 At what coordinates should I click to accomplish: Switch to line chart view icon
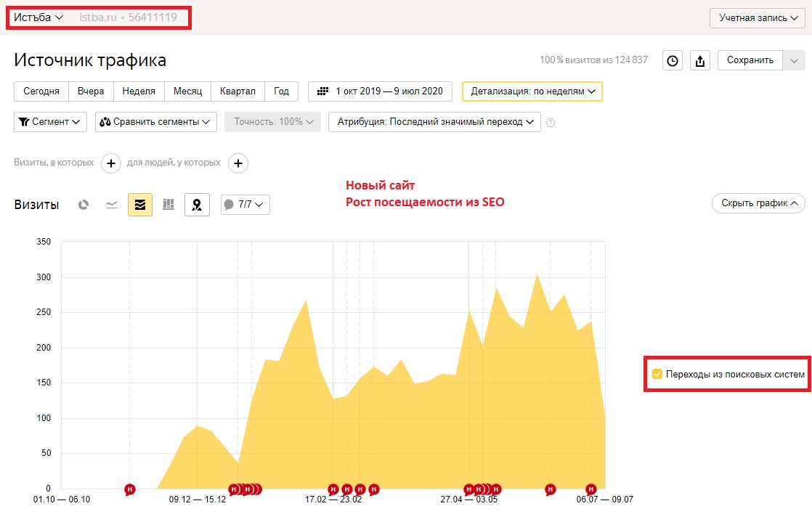112,205
